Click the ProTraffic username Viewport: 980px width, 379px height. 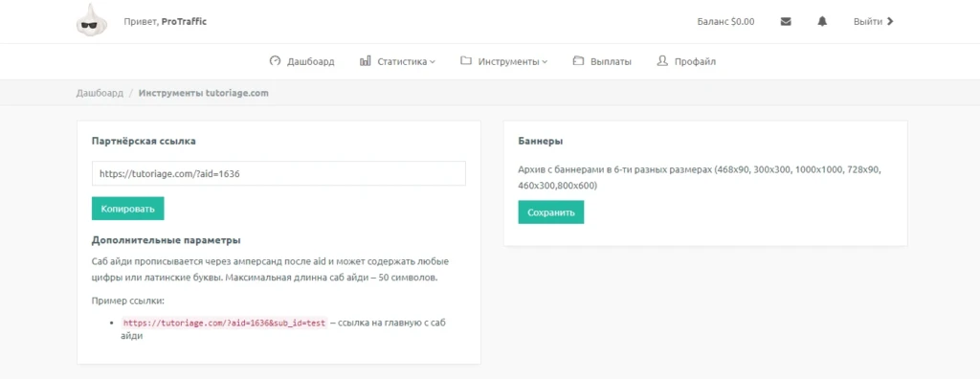[184, 21]
